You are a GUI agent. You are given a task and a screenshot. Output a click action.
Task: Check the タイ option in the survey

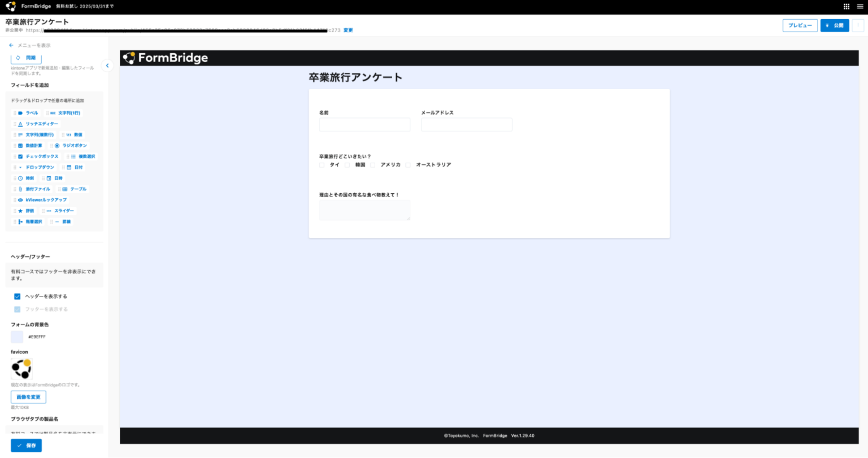tap(322, 165)
